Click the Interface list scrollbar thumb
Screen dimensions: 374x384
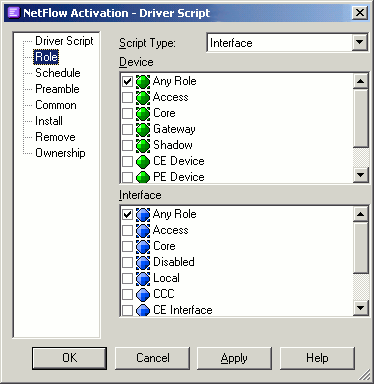360,248
